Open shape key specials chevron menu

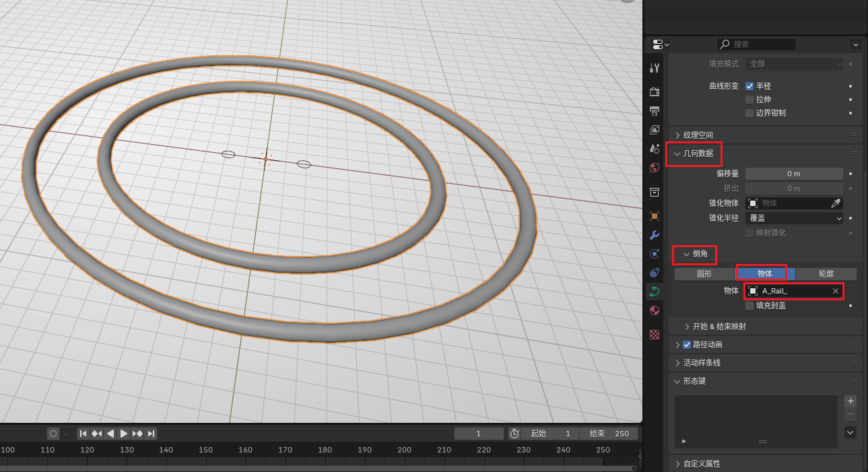850,432
